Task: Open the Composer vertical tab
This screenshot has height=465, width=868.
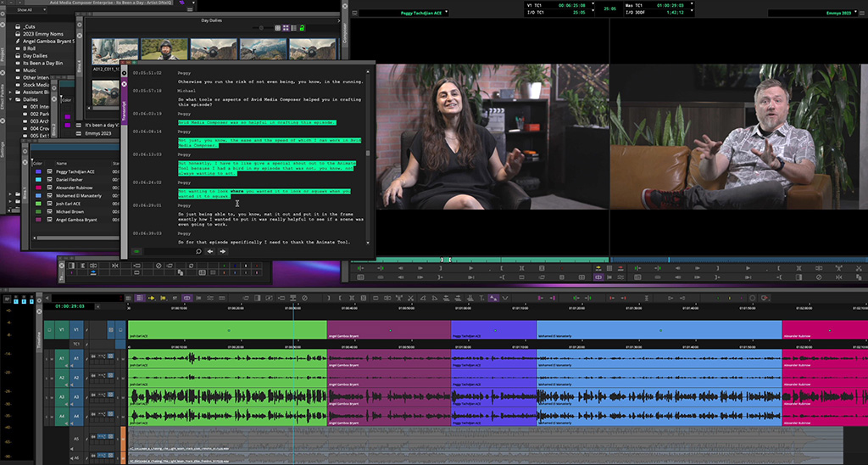Action: point(345,34)
